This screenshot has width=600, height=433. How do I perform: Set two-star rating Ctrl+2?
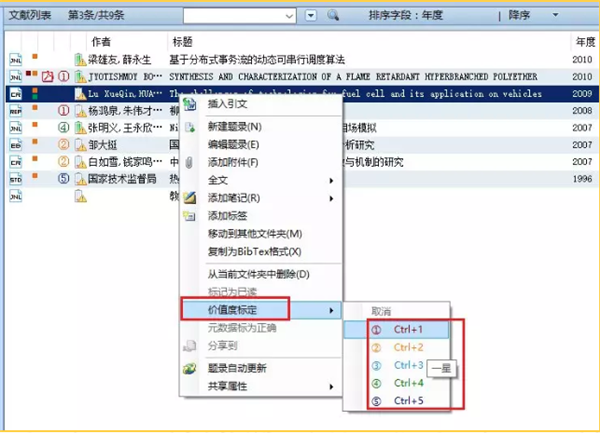point(396,347)
